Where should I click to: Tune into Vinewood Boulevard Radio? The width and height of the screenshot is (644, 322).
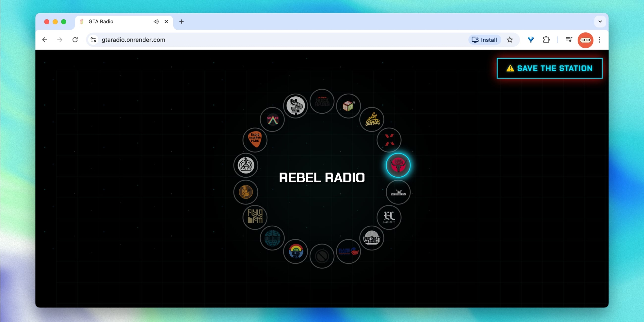[x=296, y=106]
